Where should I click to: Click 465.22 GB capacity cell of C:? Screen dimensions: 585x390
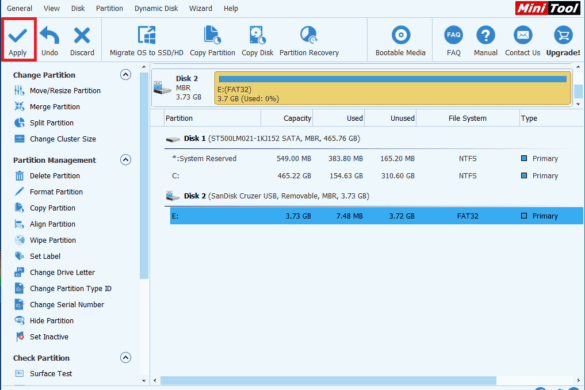[294, 176]
